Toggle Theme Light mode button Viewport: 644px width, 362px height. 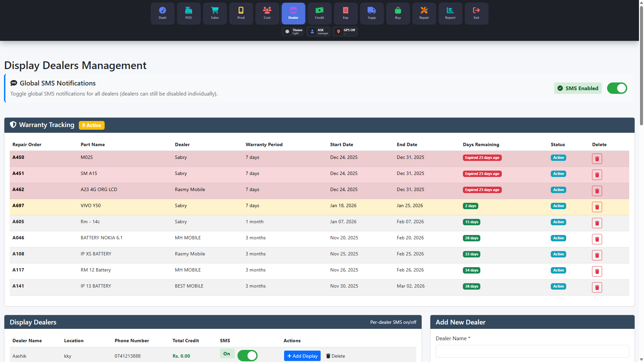(x=293, y=32)
